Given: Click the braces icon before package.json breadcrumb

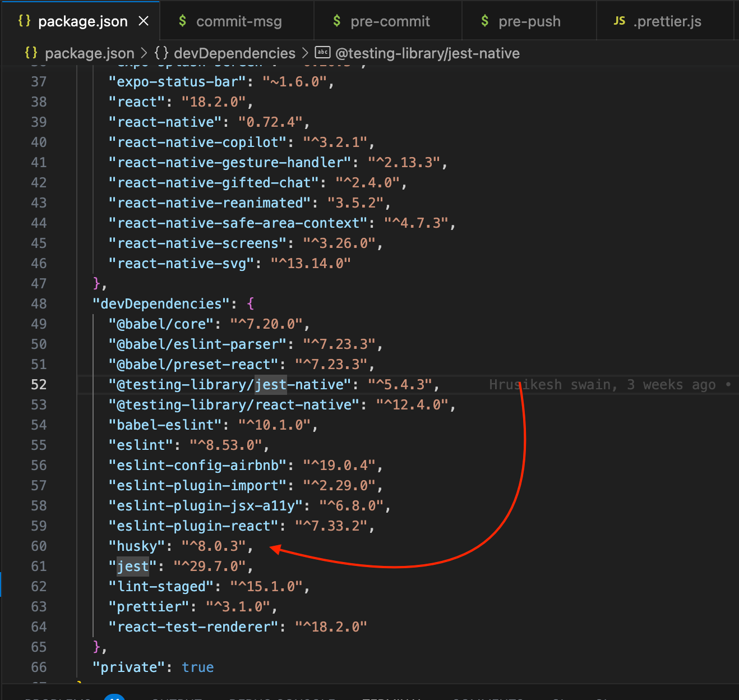Looking at the screenshot, I should [31, 53].
